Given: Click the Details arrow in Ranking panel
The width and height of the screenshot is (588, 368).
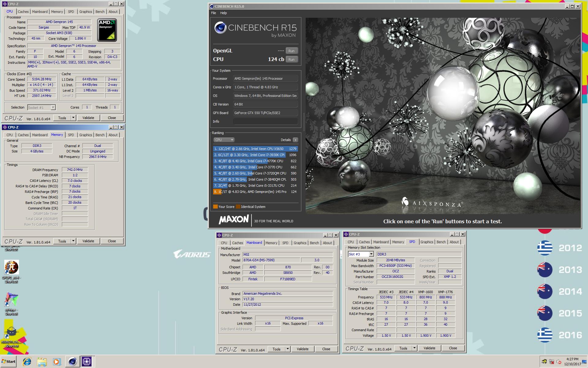Looking at the screenshot, I should click(295, 140).
